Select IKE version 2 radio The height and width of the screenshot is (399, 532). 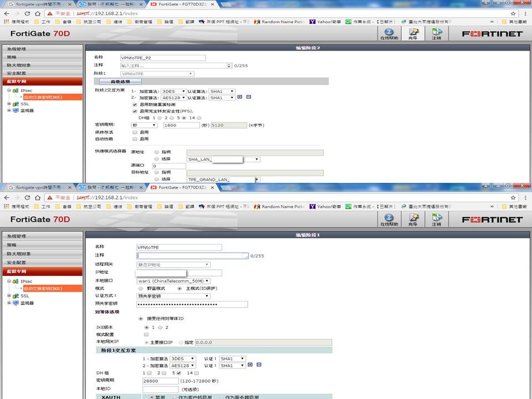tap(161, 328)
